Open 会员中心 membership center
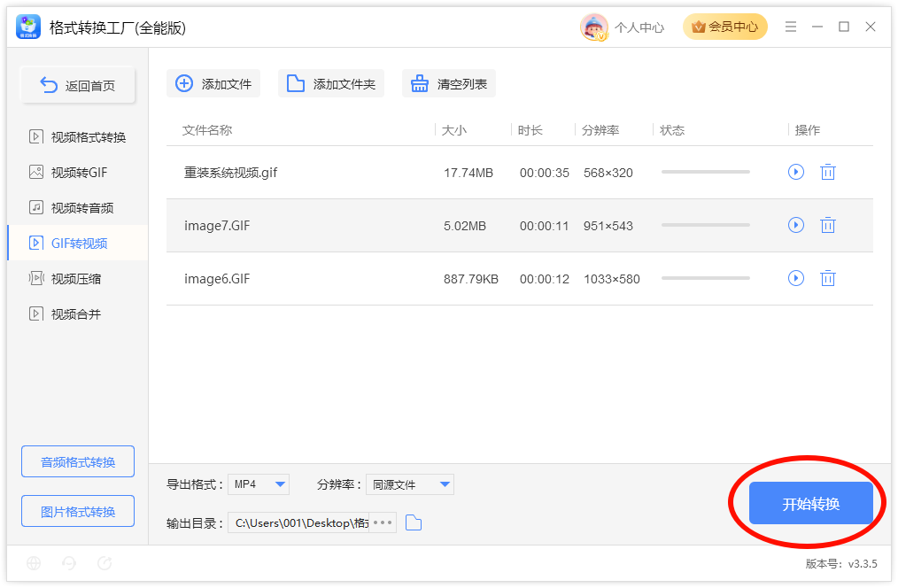Image resolution: width=898 pixels, height=588 pixels. click(x=725, y=27)
